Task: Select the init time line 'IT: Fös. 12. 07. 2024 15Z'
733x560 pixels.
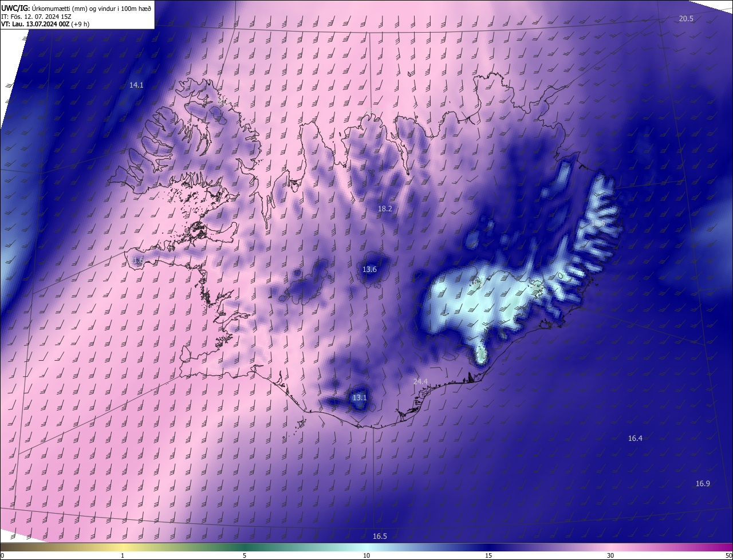Action: 36,16
